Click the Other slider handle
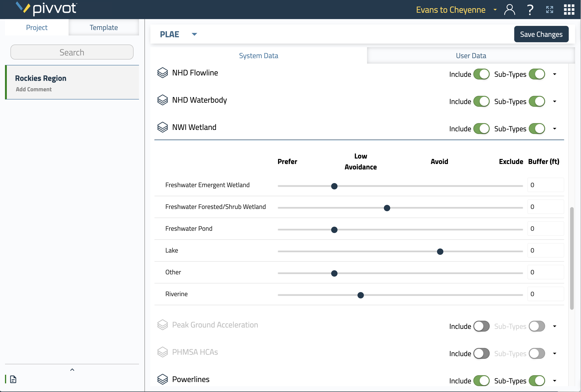 click(x=334, y=273)
